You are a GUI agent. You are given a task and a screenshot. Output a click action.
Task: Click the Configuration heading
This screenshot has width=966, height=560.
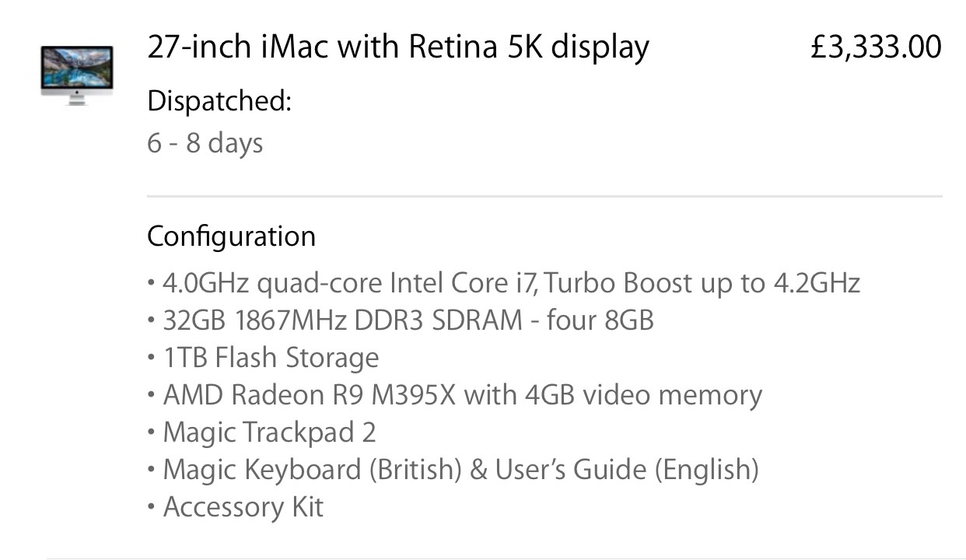pyautogui.click(x=232, y=236)
